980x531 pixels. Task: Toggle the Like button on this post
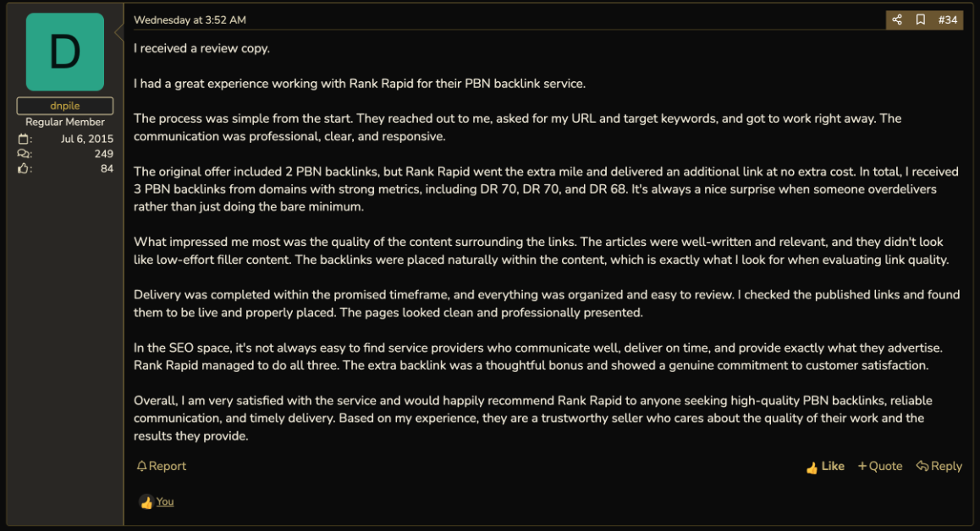click(825, 467)
